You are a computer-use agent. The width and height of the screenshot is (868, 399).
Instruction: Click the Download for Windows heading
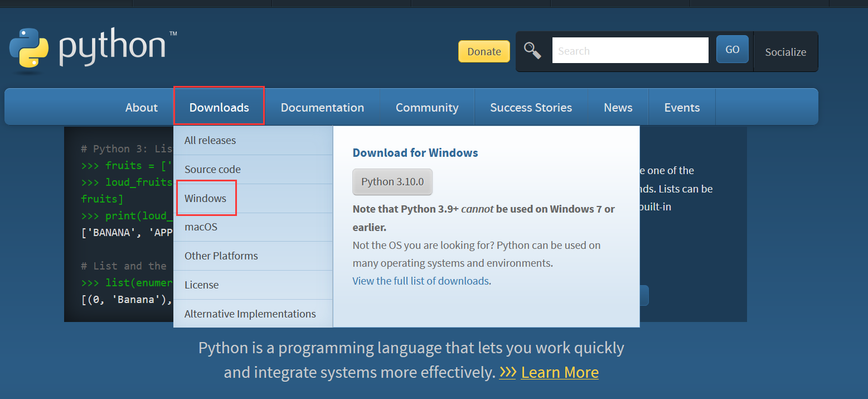point(415,152)
